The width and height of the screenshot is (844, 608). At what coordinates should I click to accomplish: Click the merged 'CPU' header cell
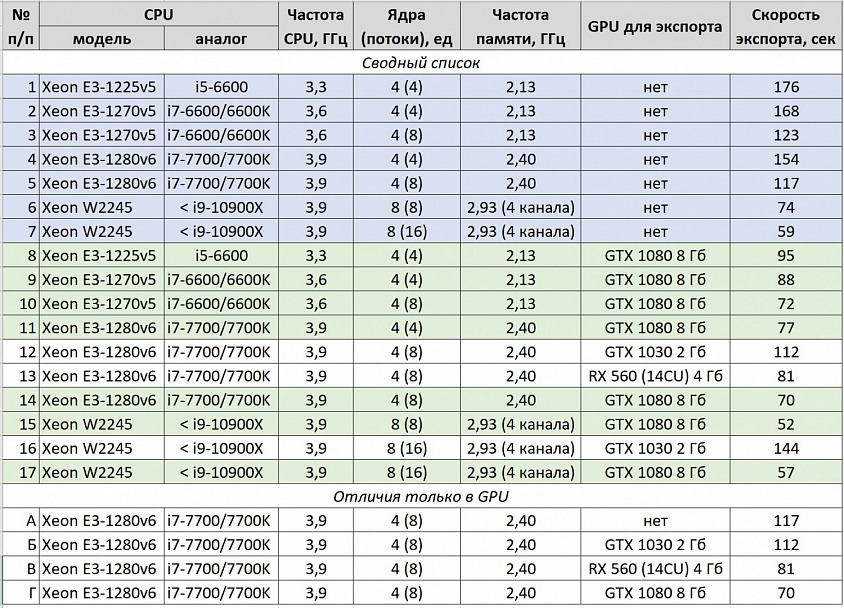coord(159,14)
